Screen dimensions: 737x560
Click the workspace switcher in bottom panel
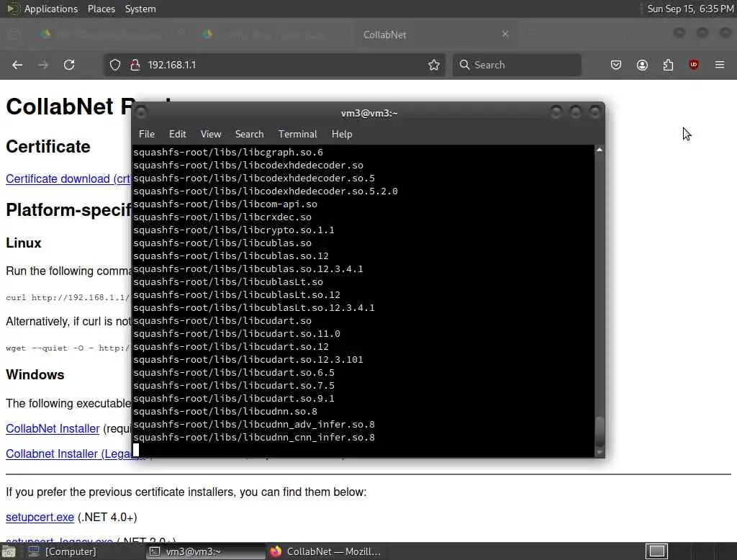656,551
